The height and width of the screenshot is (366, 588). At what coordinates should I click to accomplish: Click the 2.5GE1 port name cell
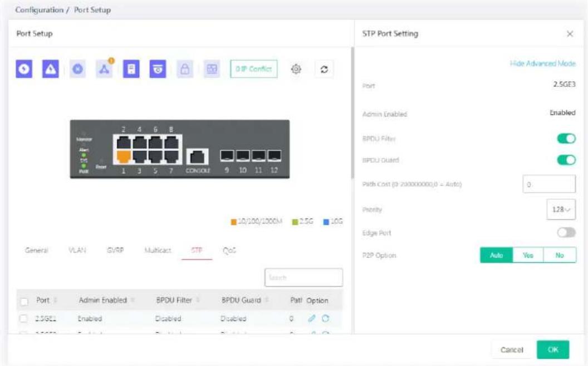pos(46,319)
